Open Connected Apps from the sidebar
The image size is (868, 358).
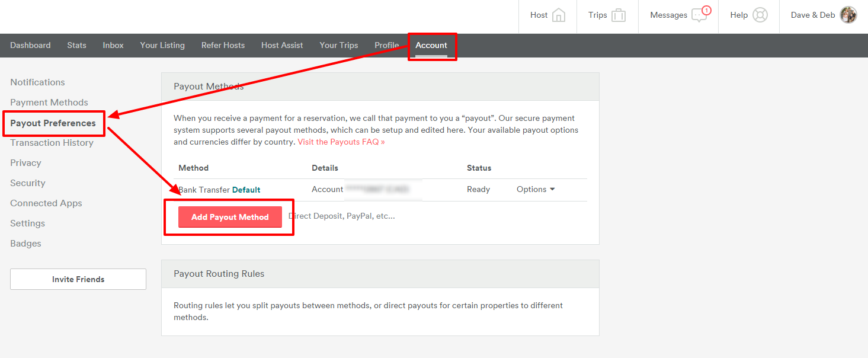coord(46,203)
